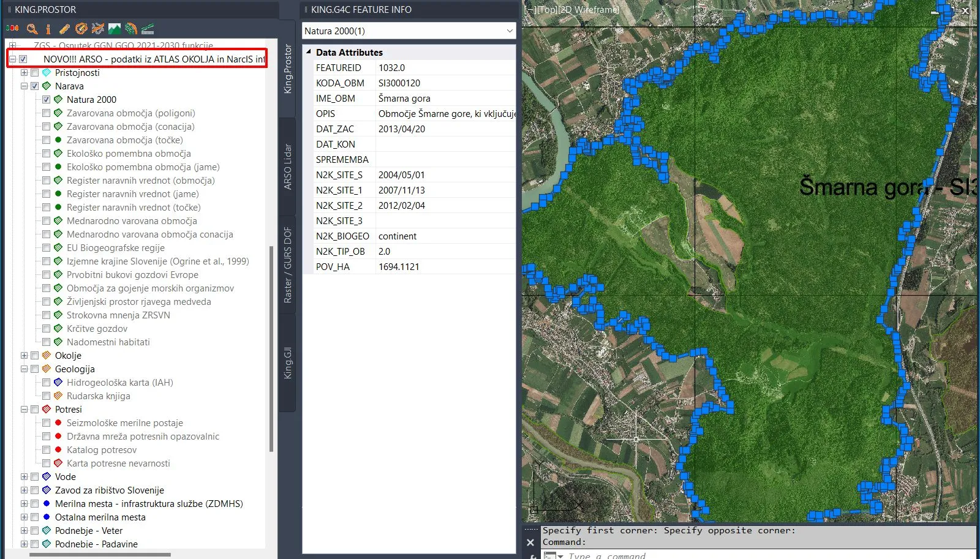Click the traffic light status icon
980x559 pixels.
pos(13,29)
